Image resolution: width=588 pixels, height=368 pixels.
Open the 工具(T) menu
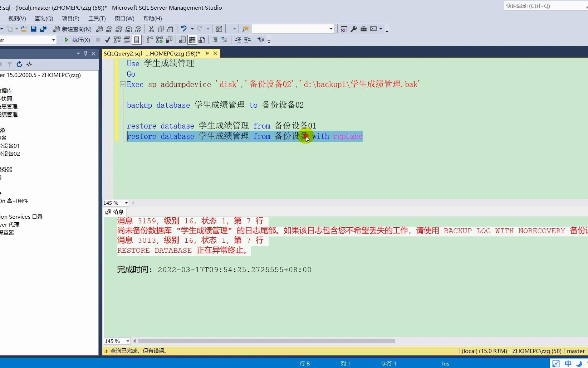coord(97,18)
